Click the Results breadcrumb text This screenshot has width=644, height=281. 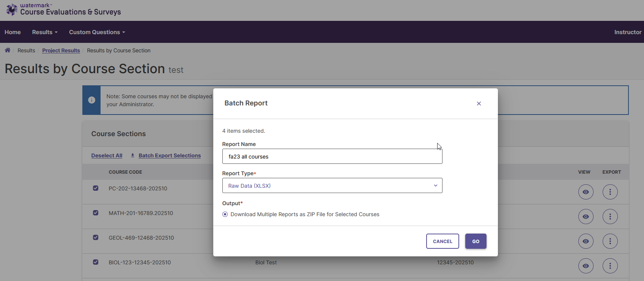pyautogui.click(x=26, y=50)
